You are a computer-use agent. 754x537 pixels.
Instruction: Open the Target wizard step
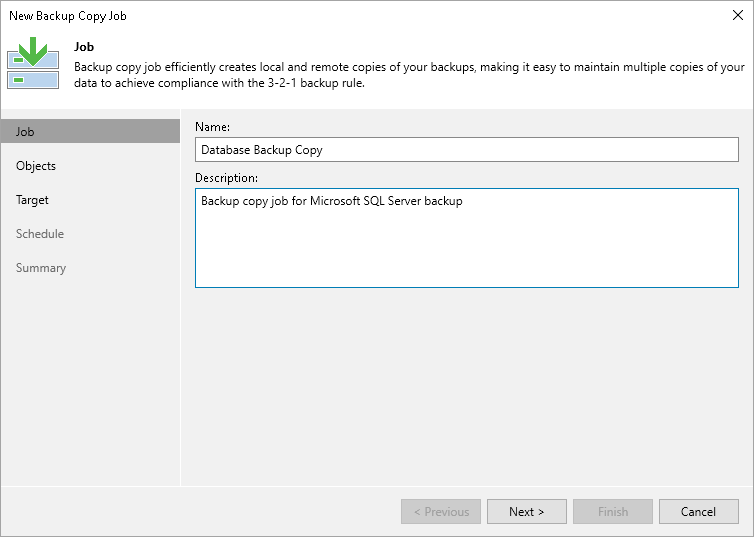[x=32, y=200]
